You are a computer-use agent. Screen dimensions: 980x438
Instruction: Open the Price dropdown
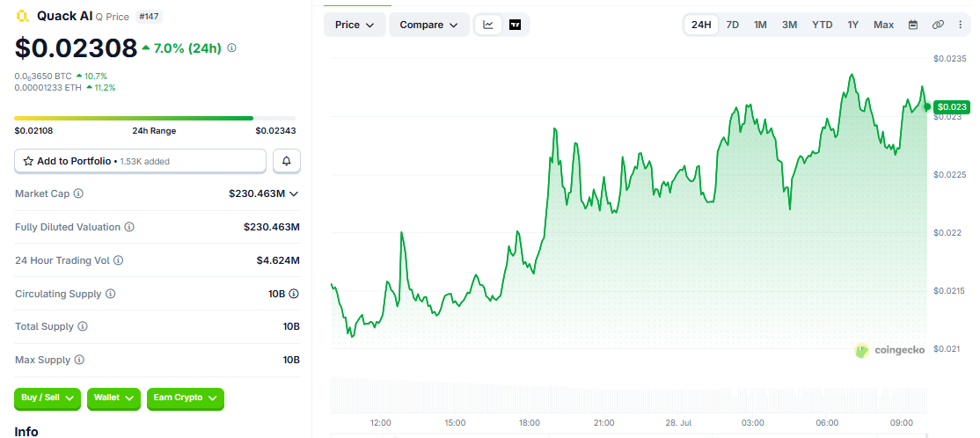click(x=355, y=25)
